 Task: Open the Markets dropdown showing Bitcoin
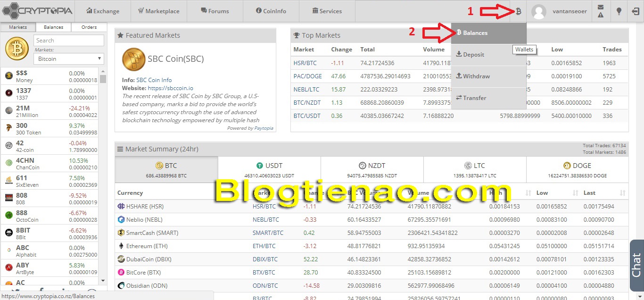tap(69, 59)
